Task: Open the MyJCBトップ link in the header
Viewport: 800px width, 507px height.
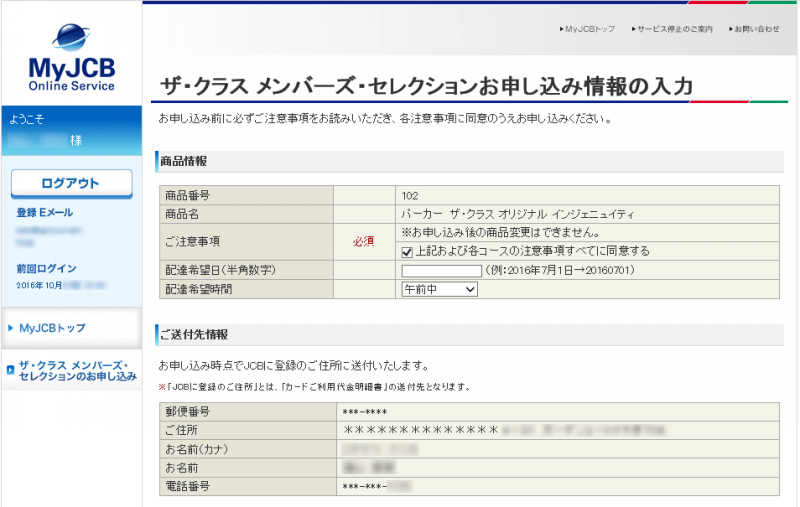Action: pyautogui.click(x=587, y=29)
